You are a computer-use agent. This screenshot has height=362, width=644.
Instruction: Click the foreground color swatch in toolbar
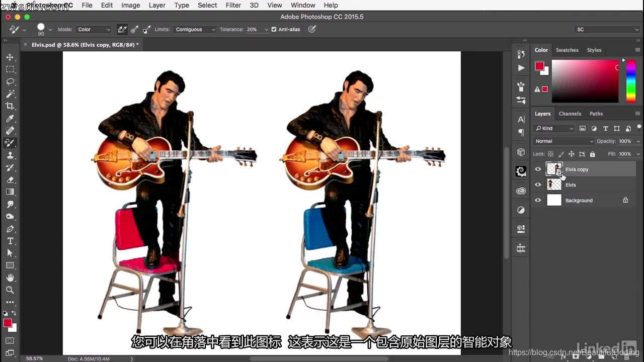8,323
